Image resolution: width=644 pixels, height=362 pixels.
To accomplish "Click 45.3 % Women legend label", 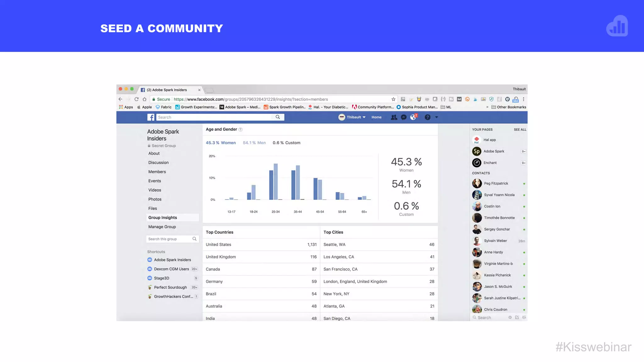I will point(221,143).
